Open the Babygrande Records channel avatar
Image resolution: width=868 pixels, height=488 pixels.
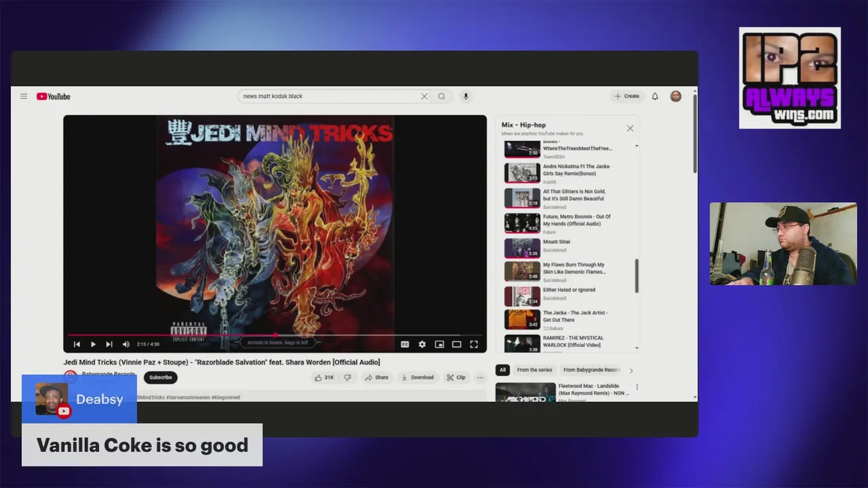(70, 376)
